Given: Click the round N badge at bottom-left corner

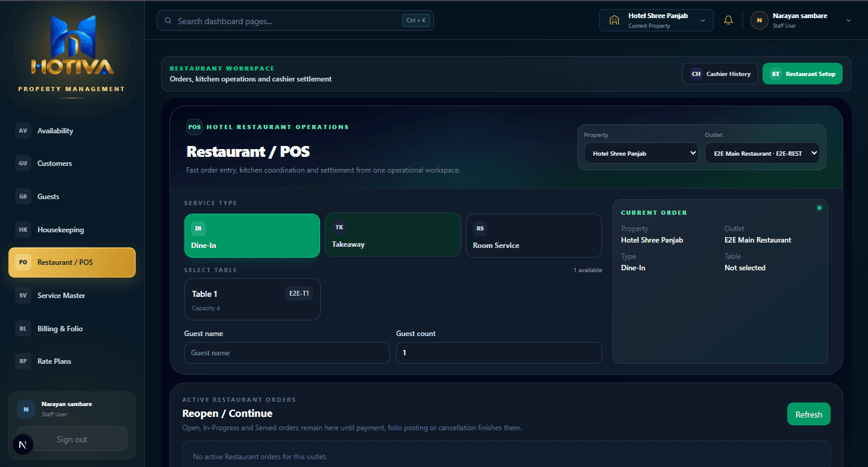Looking at the screenshot, I should click(x=23, y=445).
